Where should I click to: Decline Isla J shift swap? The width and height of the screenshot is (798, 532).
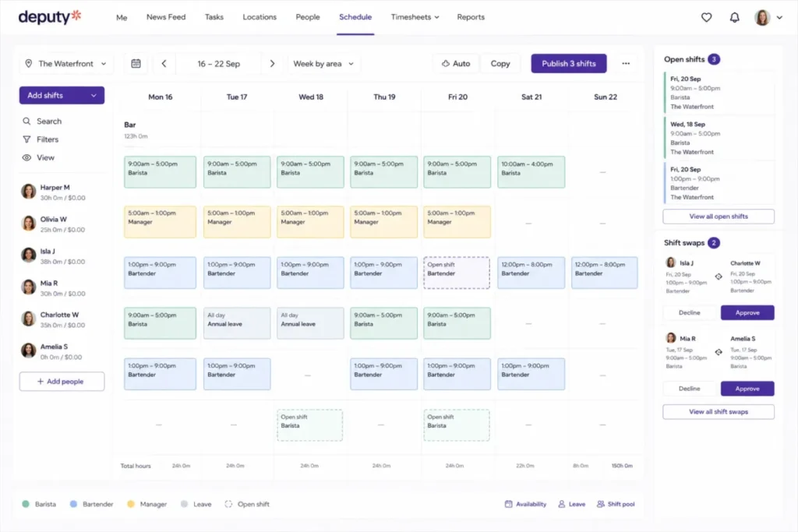[689, 313]
